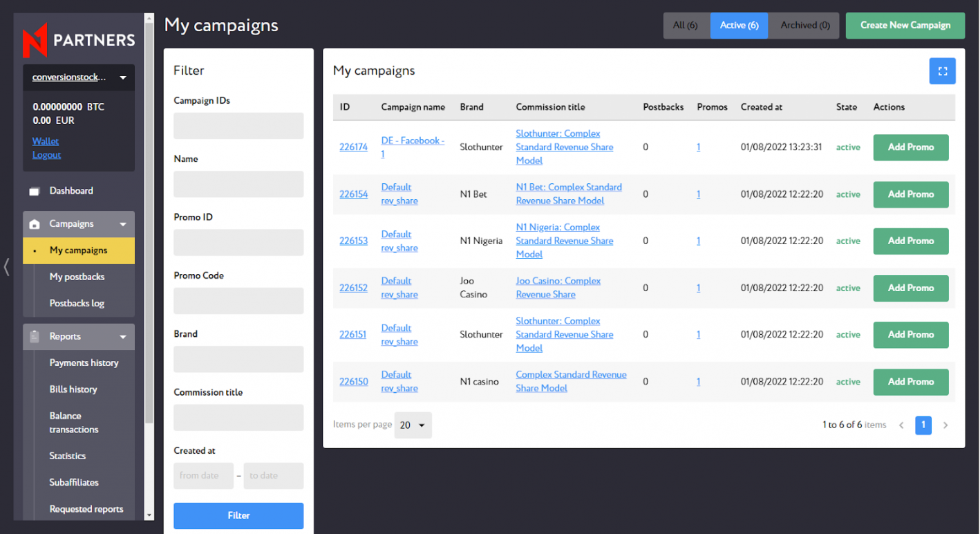The image size is (980, 534).
Task: Open N1 casino Complex Standard Revenue link
Action: [x=571, y=382]
